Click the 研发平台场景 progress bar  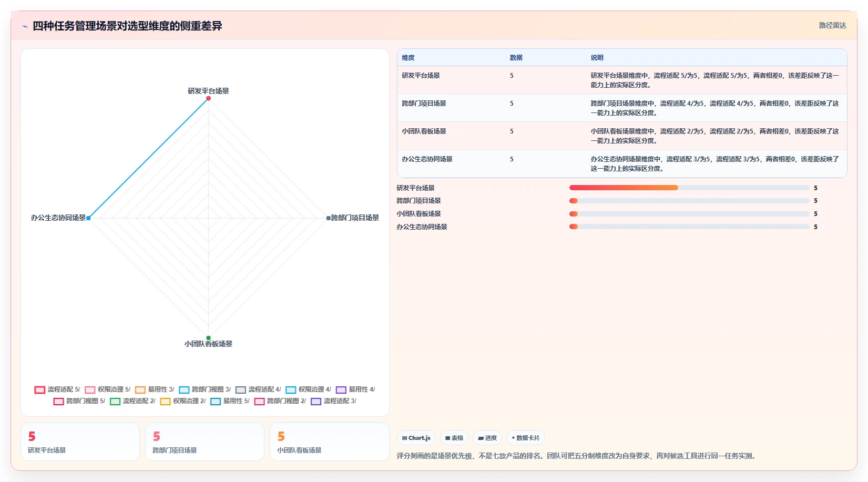click(x=689, y=188)
